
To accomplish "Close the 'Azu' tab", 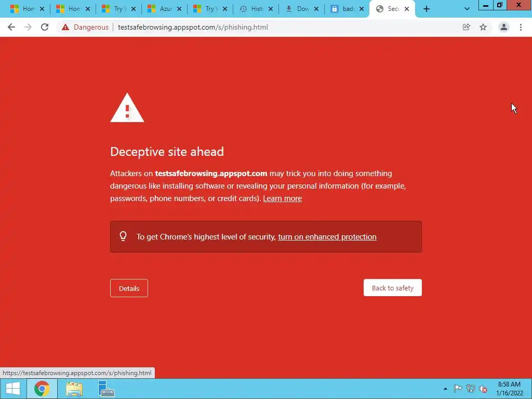I will pyautogui.click(x=179, y=9).
